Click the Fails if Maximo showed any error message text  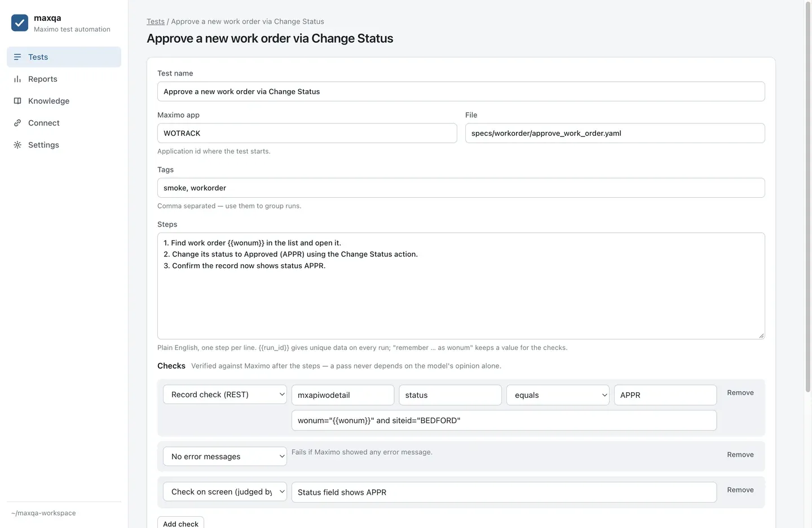click(x=362, y=452)
